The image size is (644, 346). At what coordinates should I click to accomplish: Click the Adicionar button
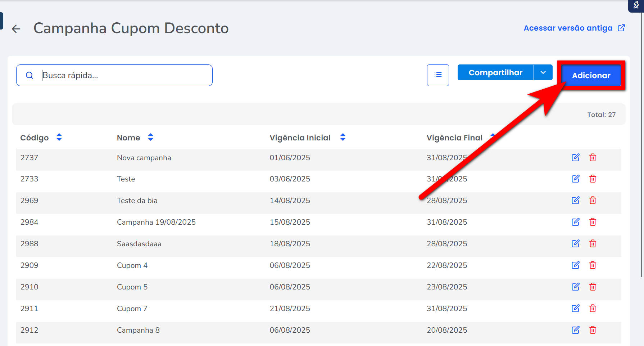(591, 76)
